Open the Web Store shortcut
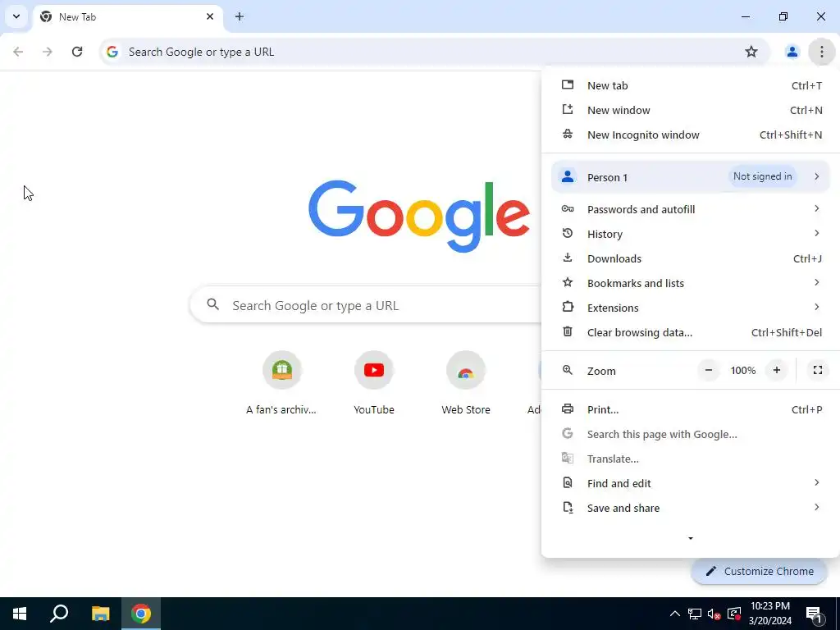840x630 pixels. point(466,384)
